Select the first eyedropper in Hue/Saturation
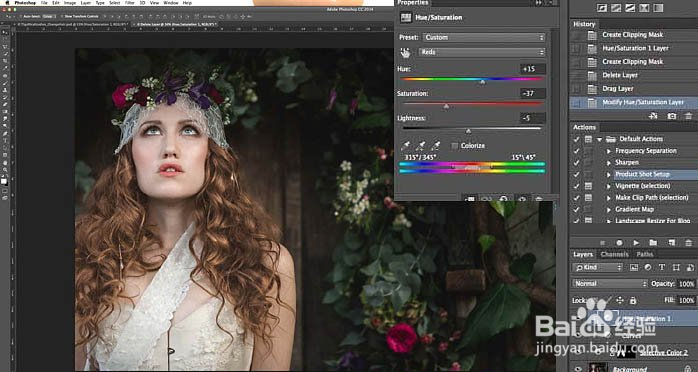The image size is (698, 372). pyautogui.click(x=405, y=146)
